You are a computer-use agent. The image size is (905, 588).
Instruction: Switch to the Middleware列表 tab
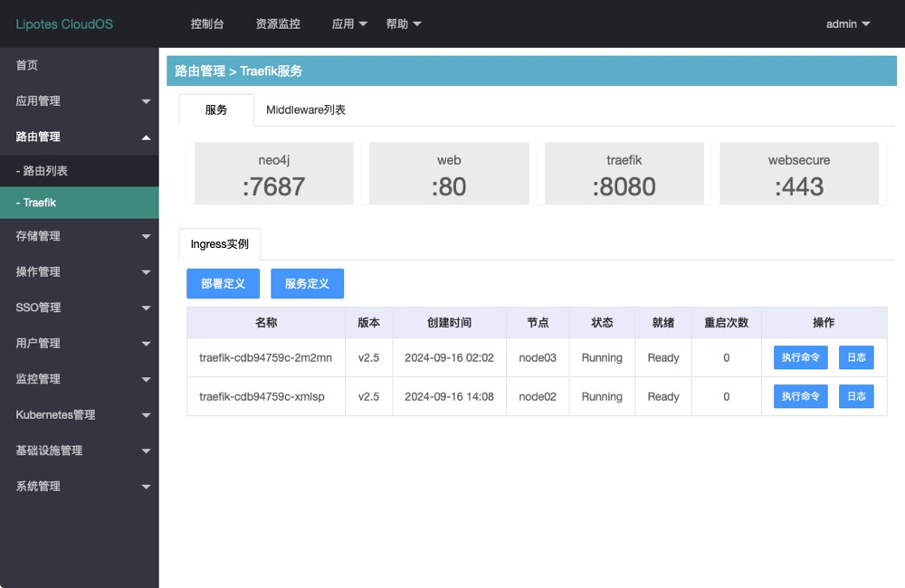[x=306, y=109]
